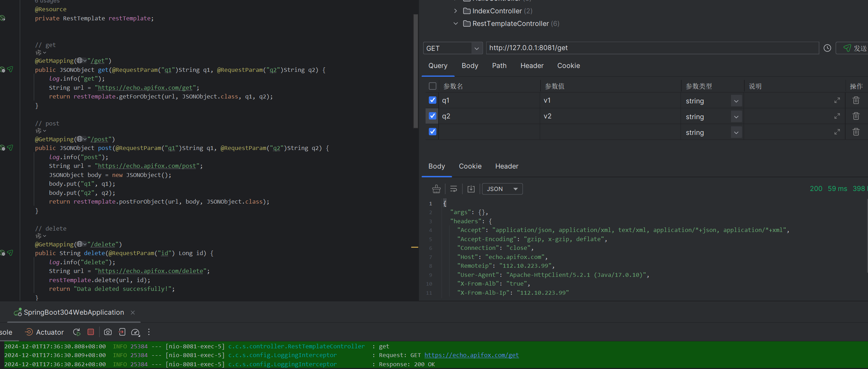The image size is (868, 369).
Task: Take thread dump camera icon
Action: 108,332
